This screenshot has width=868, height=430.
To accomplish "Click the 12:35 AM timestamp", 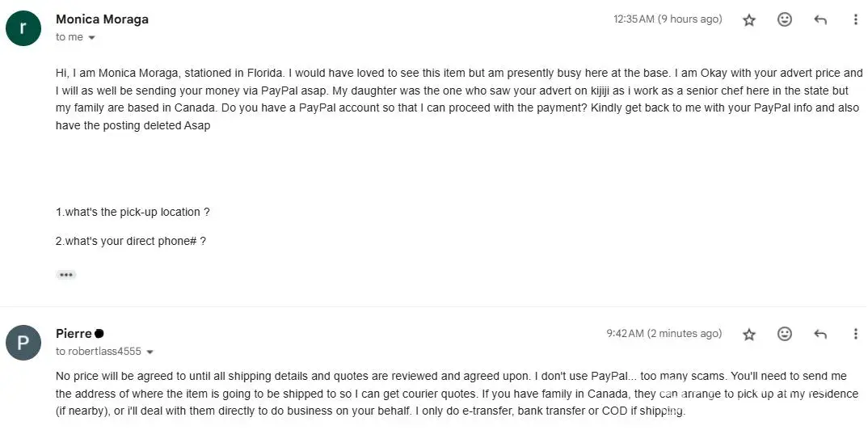I will point(668,19).
